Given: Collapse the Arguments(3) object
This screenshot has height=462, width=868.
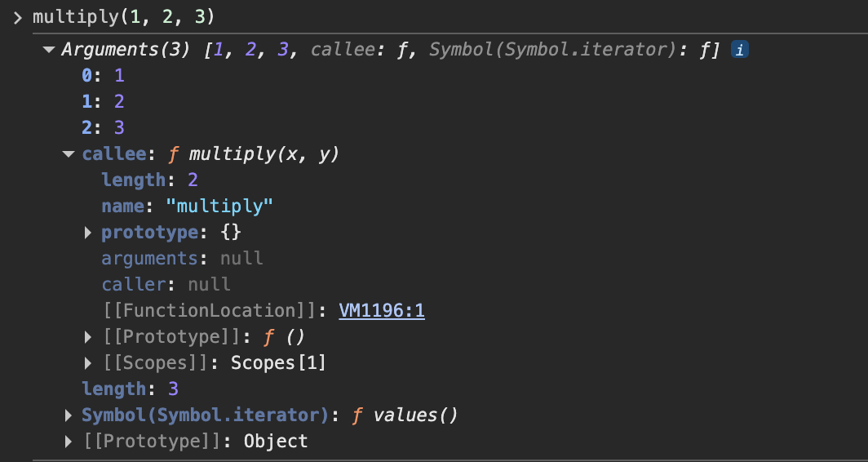Looking at the screenshot, I should tap(49, 50).
